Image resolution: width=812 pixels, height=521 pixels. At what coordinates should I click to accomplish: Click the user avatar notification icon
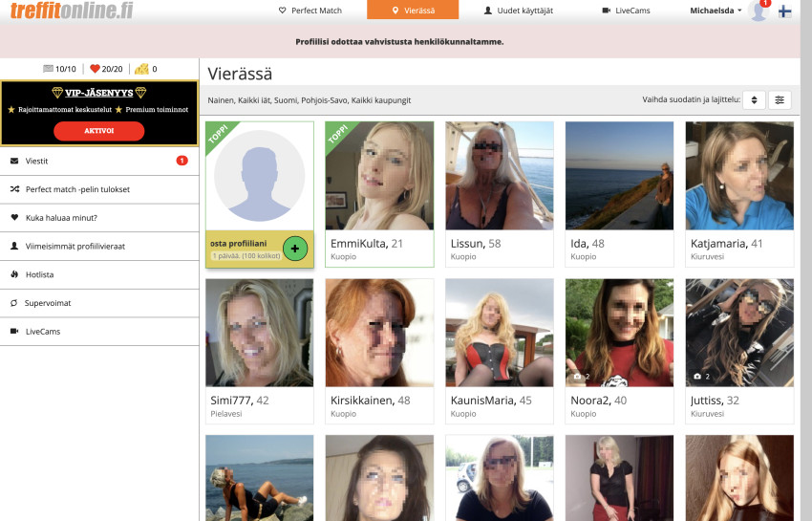click(x=759, y=11)
